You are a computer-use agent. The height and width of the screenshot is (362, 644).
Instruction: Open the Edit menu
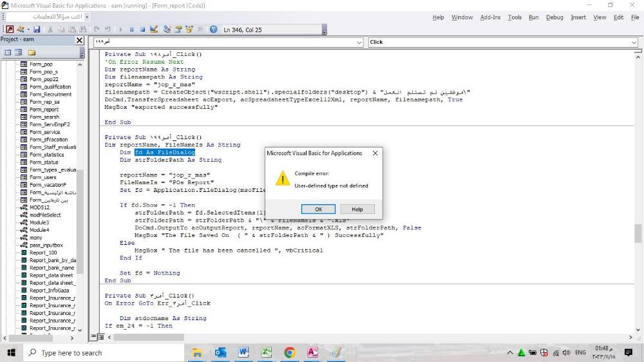click(x=618, y=17)
